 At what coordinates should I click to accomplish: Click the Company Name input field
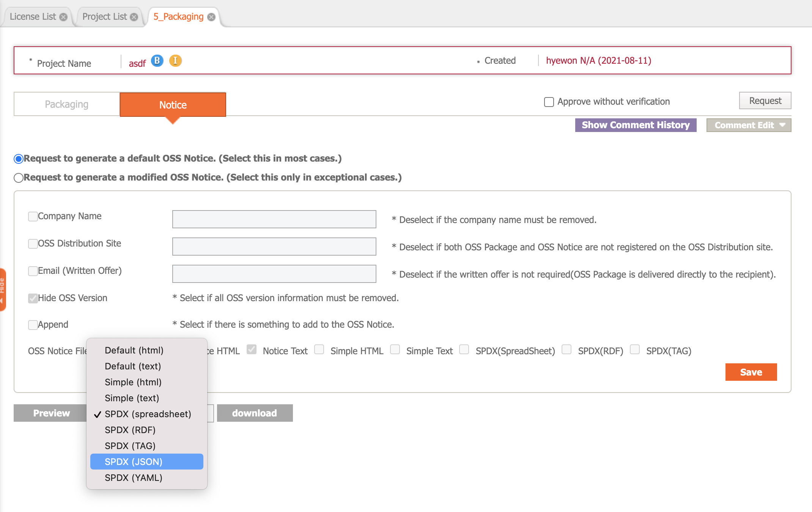click(274, 219)
